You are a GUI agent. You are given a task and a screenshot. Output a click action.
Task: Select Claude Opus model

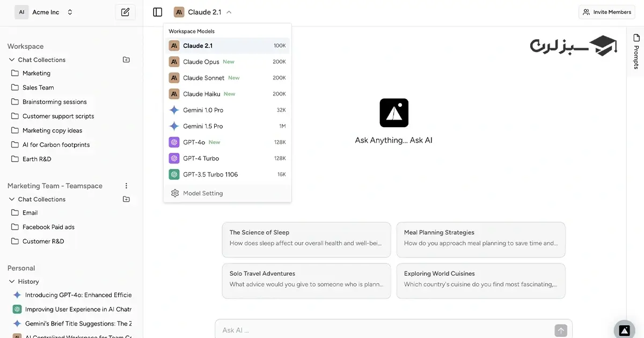(228, 62)
